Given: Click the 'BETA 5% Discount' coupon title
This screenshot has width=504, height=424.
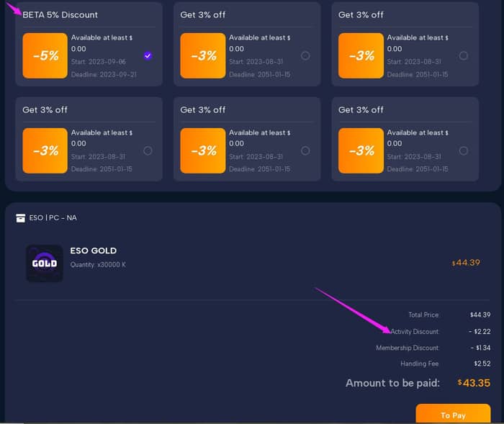Looking at the screenshot, I should pos(60,15).
